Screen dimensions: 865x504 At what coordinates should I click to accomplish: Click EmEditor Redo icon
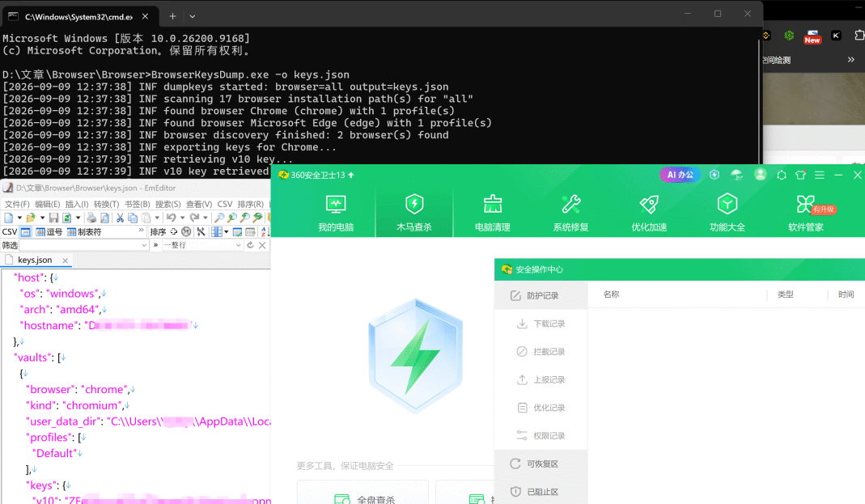(x=195, y=218)
